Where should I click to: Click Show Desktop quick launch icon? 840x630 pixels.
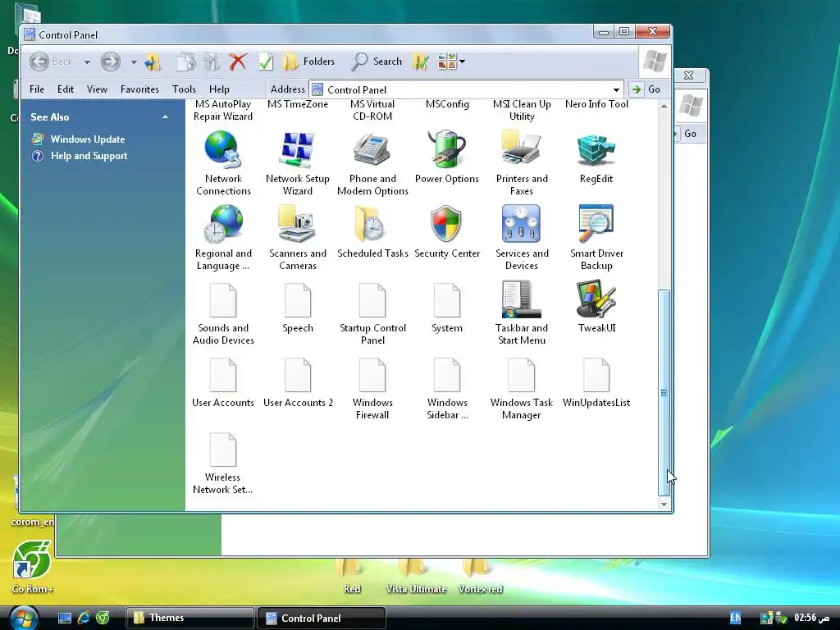[x=65, y=618]
